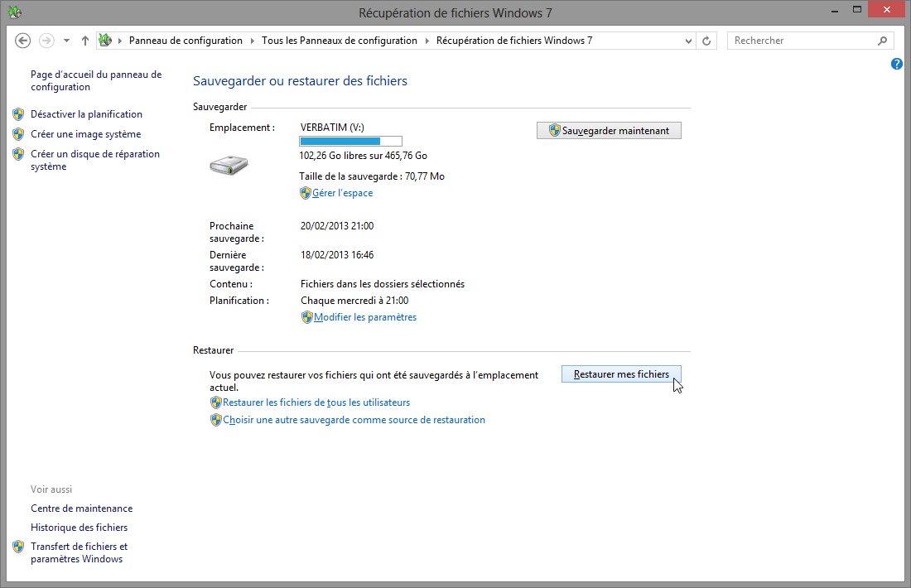The height and width of the screenshot is (588, 911).
Task: Select Récupération de fichiers Windows 7 breadcrumb
Action: coord(514,40)
